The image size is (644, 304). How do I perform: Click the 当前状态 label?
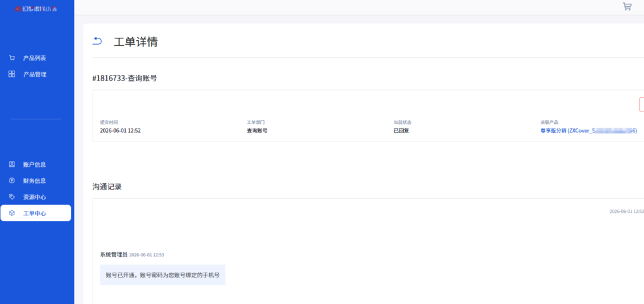(x=402, y=123)
